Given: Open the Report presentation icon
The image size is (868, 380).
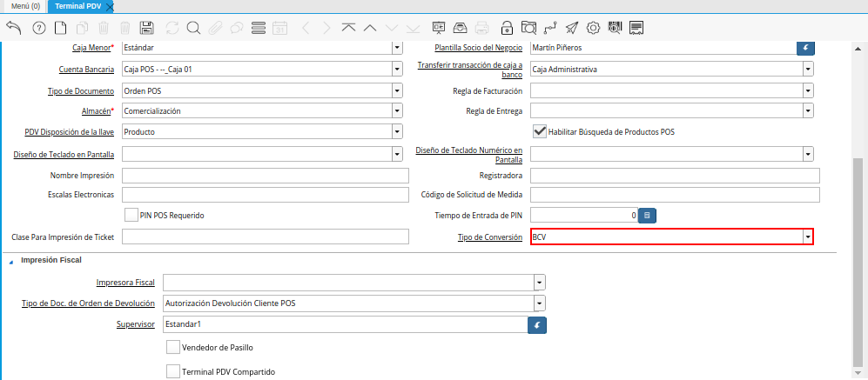Looking at the screenshot, I should click(439, 28).
